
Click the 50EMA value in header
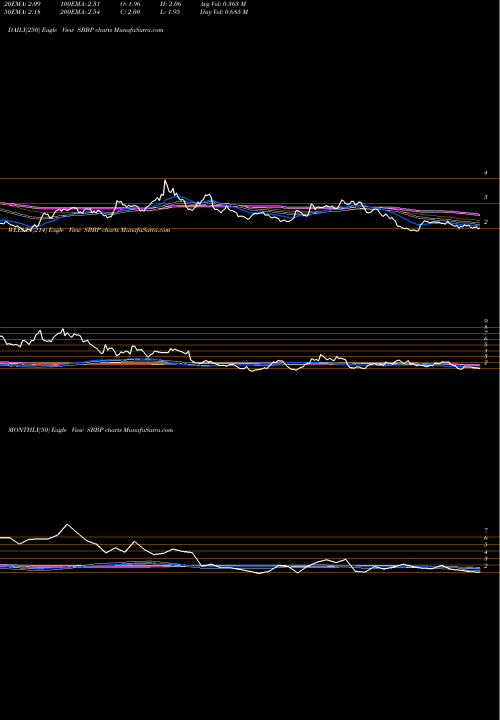point(22,12)
